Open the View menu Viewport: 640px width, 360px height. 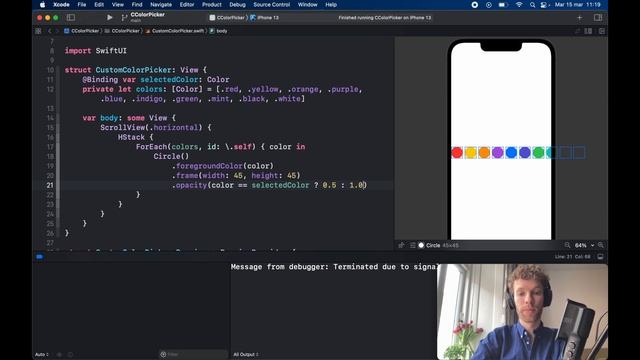point(118,5)
